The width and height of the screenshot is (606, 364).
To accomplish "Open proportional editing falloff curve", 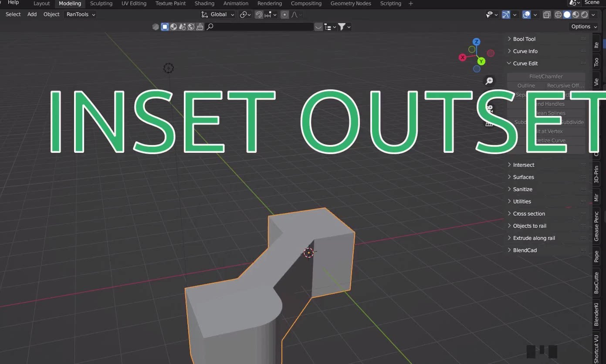I will click(297, 14).
